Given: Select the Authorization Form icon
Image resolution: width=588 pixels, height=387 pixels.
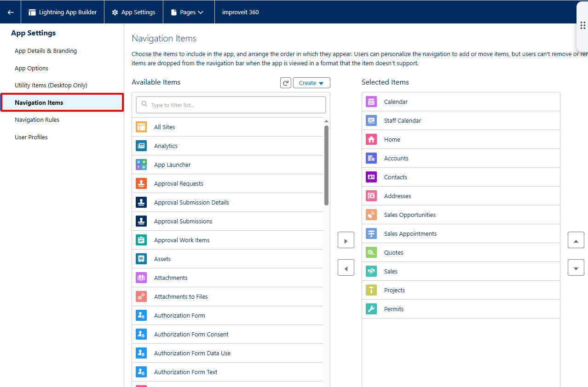Looking at the screenshot, I should pos(141,315).
